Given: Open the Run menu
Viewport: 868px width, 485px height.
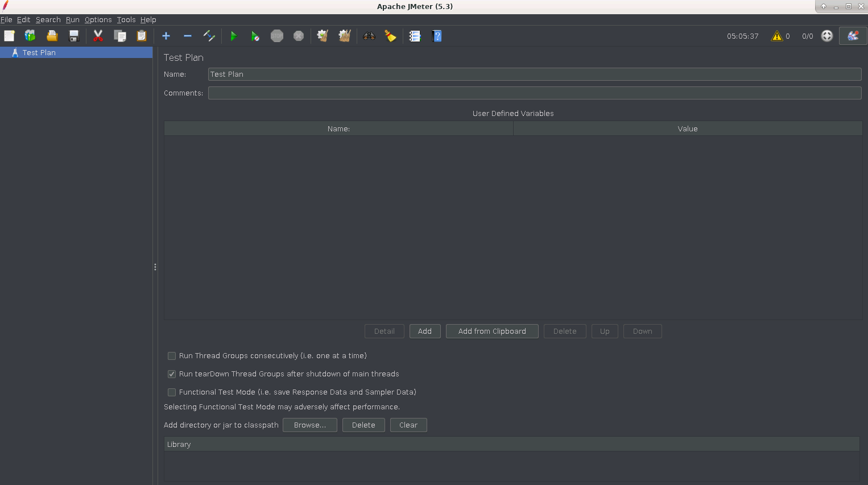Looking at the screenshot, I should pyautogui.click(x=72, y=19).
